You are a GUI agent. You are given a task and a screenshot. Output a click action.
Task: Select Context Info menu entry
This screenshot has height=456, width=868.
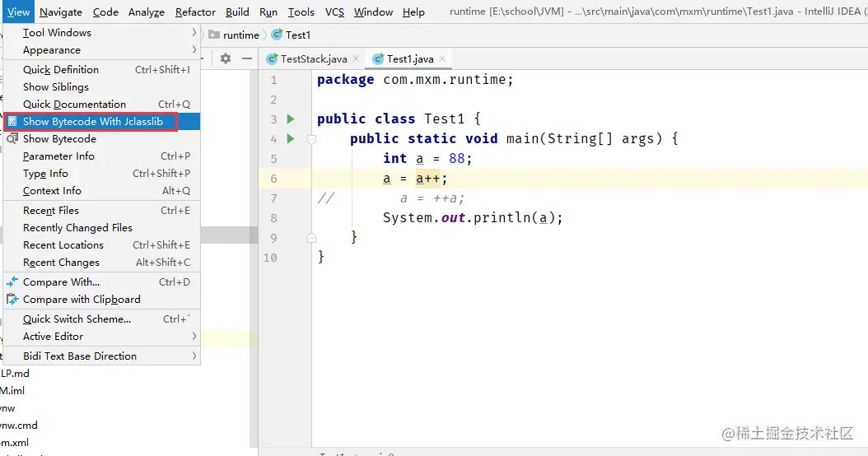pyautogui.click(x=102, y=190)
